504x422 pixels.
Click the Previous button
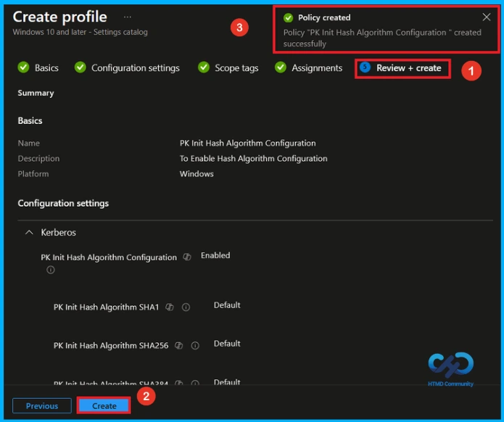click(42, 405)
